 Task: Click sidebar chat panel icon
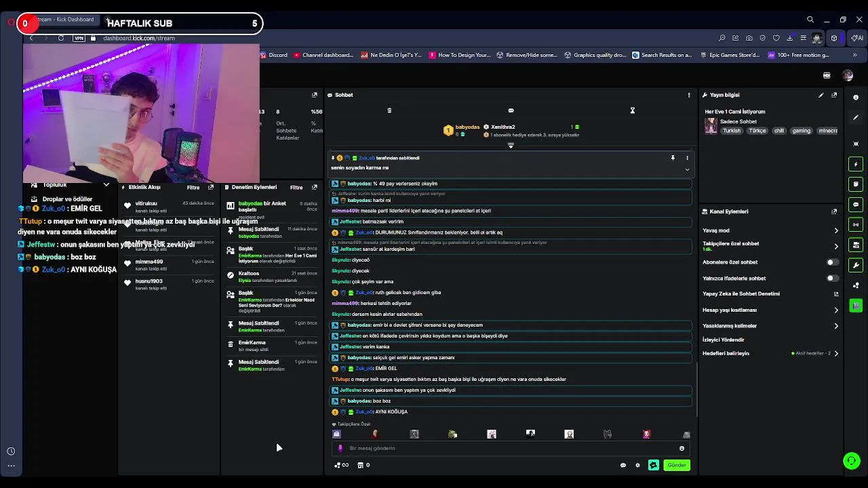[856, 205]
